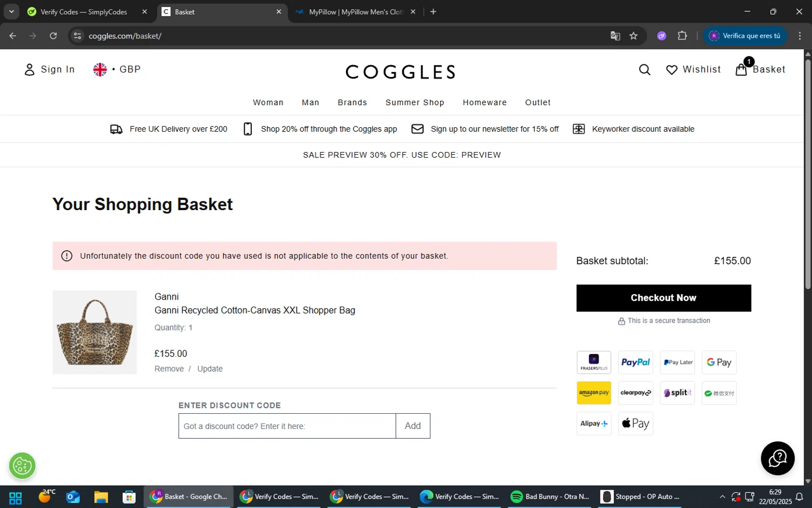Select the Google Pay icon
812x508 pixels.
(x=719, y=362)
